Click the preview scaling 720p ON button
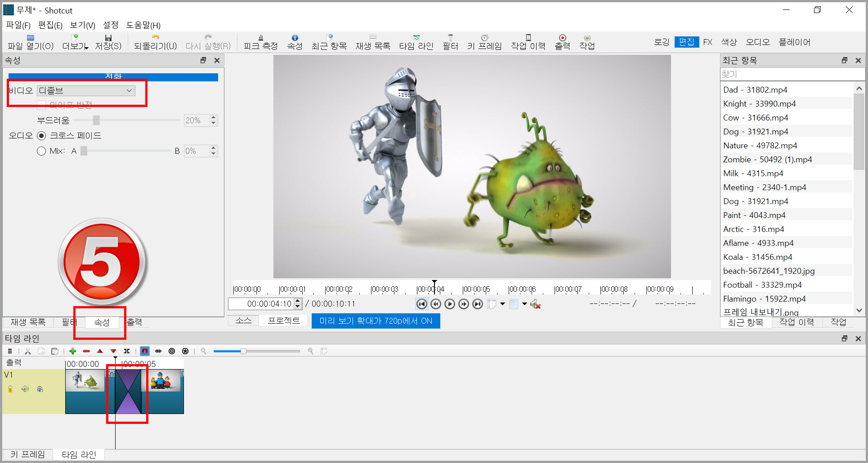 click(x=376, y=321)
